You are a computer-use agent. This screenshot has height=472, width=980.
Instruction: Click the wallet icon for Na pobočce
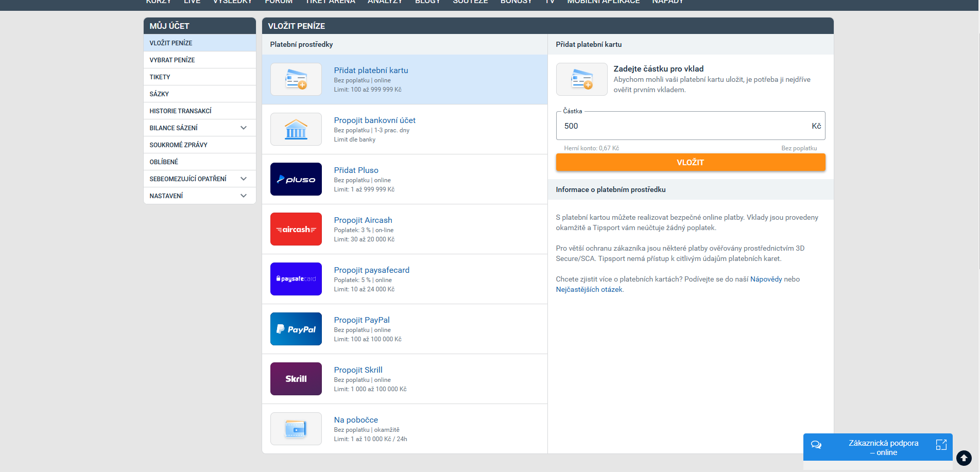[x=296, y=429]
